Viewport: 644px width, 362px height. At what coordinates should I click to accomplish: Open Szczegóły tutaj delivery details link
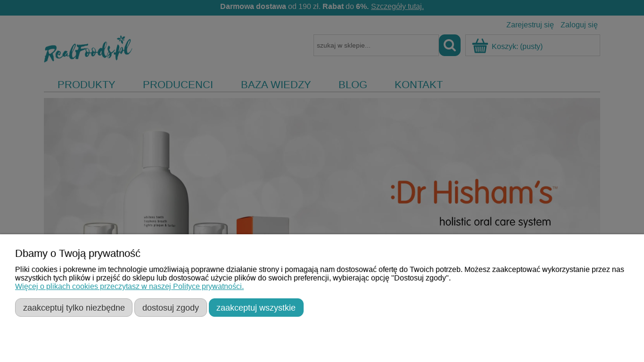click(x=397, y=7)
